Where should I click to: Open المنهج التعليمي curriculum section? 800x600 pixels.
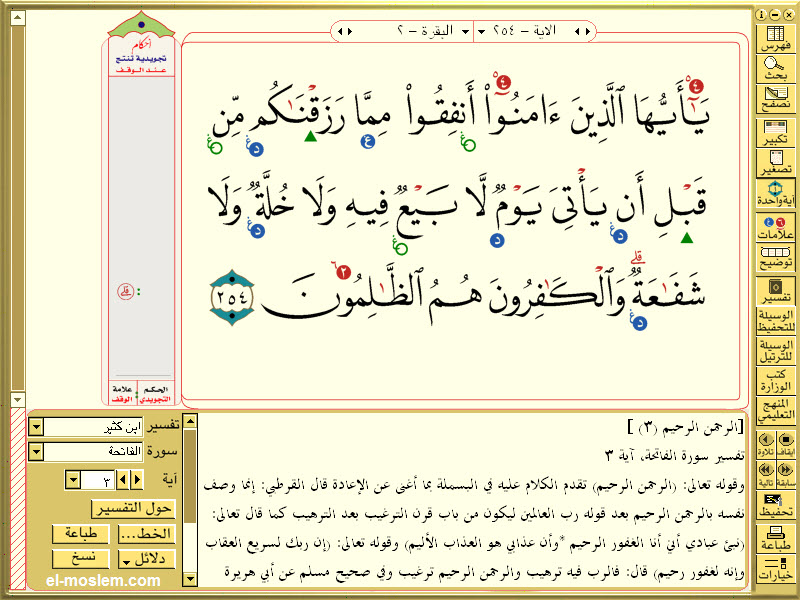tap(775, 411)
